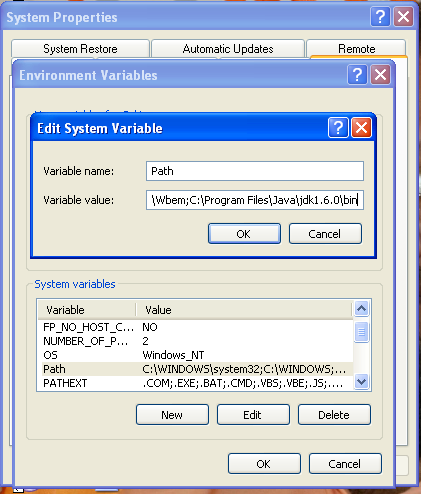Click the scroll down arrow in system variables list
The image size is (421, 494).
(x=362, y=381)
